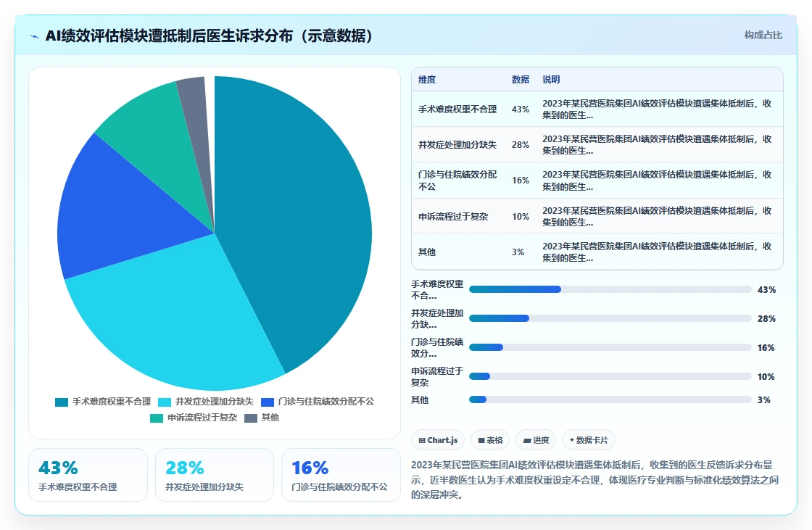This screenshot has height=530, width=812.
Task: Open the 43% 手术难度权重不合理 stat card
Action: click(88, 475)
